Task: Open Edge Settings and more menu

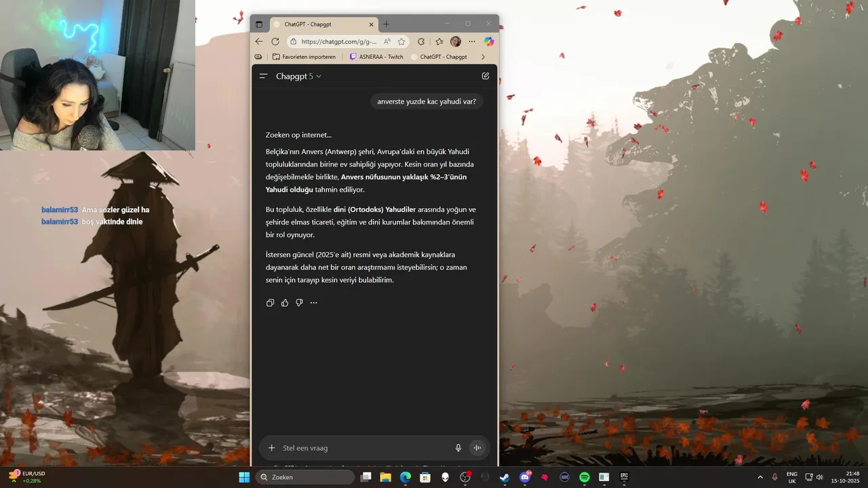Action: (x=472, y=41)
